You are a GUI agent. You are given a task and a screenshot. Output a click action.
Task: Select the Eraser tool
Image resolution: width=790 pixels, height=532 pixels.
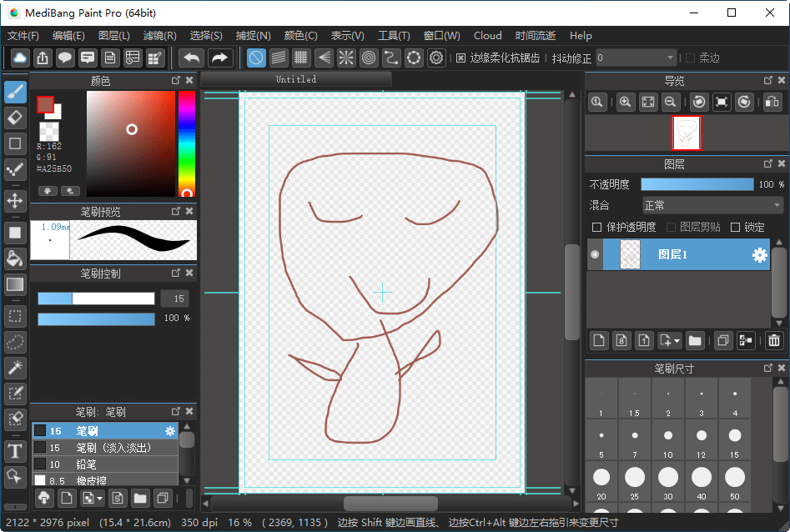point(15,117)
